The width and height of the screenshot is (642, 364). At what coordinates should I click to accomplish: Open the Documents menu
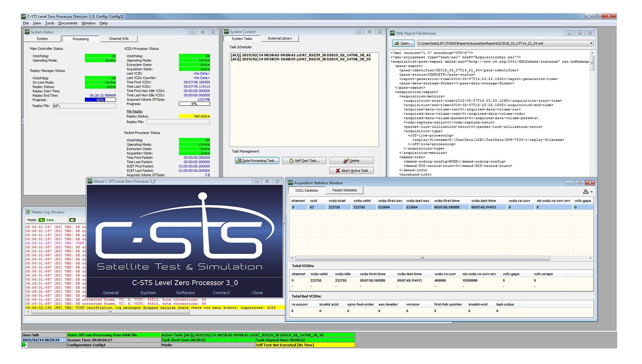(x=68, y=23)
